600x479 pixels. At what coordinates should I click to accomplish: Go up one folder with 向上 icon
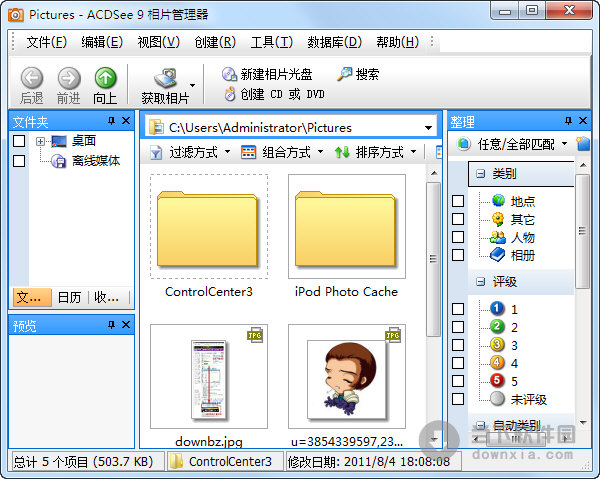(x=106, y=78)
